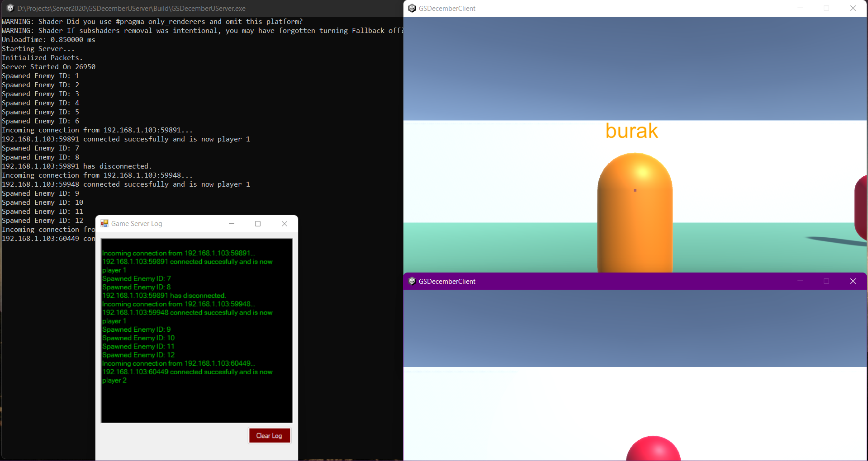Click green 'Spawned Enemy ID: 9' log entry

pyautogui.click(x=137, y=329)
